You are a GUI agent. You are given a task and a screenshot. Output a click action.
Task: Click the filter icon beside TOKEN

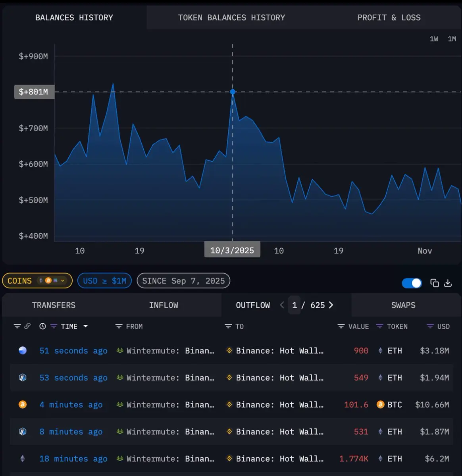[x=379, y=326]
